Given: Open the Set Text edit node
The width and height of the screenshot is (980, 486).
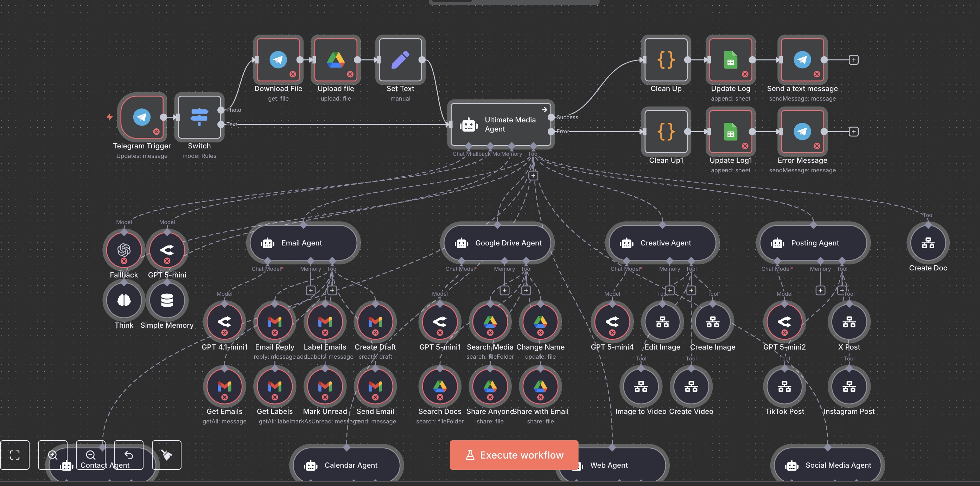Looking at the screenshot, I should point(400,60).
